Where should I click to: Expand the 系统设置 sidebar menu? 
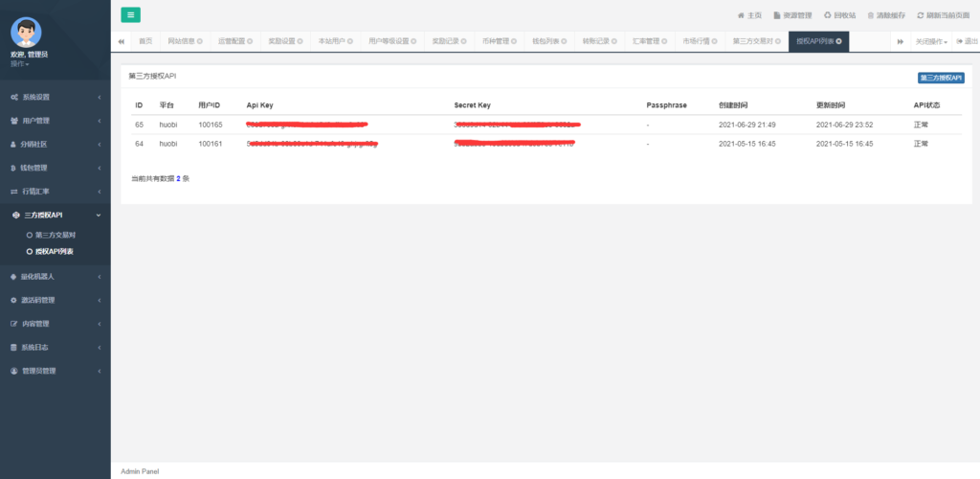(x=55, y=97)
